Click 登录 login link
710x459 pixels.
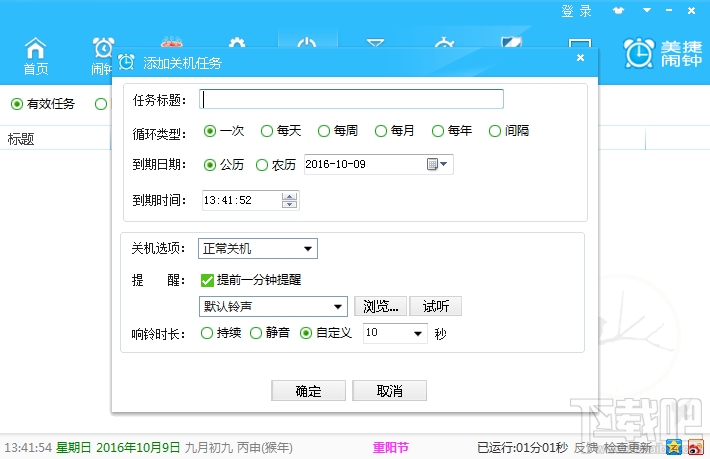click(x=576, y=10)
